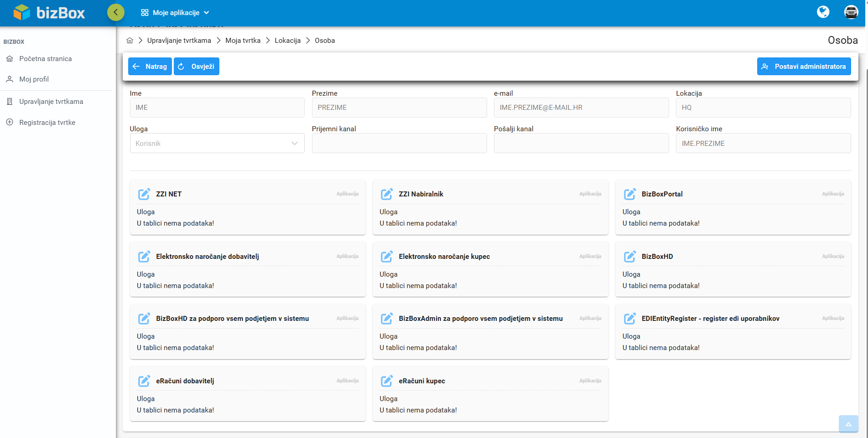Click the eRačuni dobavitelj card title
Viewport: 868px width, 438px height.
pos(185,381)
